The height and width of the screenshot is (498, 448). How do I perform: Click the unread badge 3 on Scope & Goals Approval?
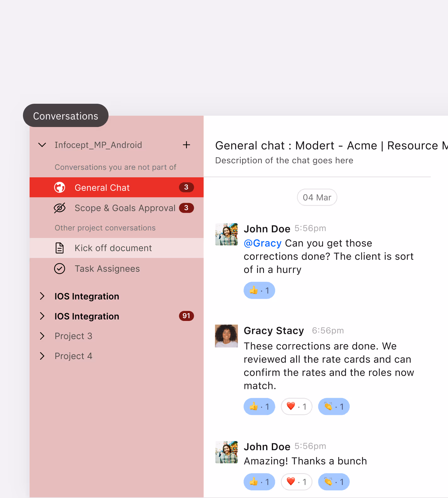[x=186, y=208]
